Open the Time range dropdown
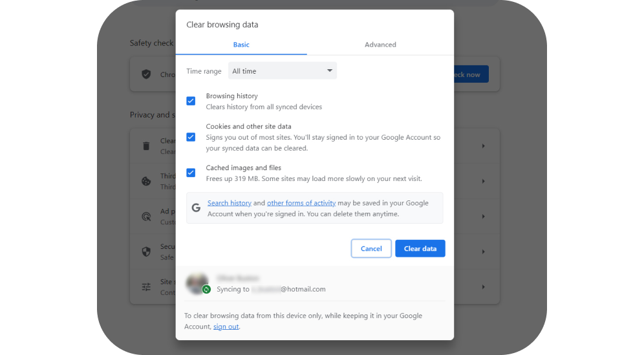 [x=283, y=70]
